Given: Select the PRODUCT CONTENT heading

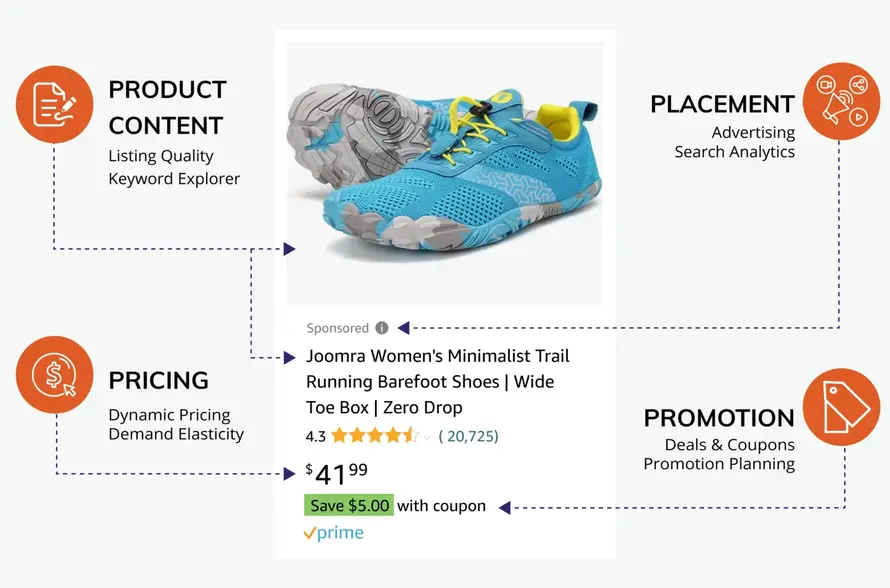Looking at the screenshot, I should tap(166, 107).
